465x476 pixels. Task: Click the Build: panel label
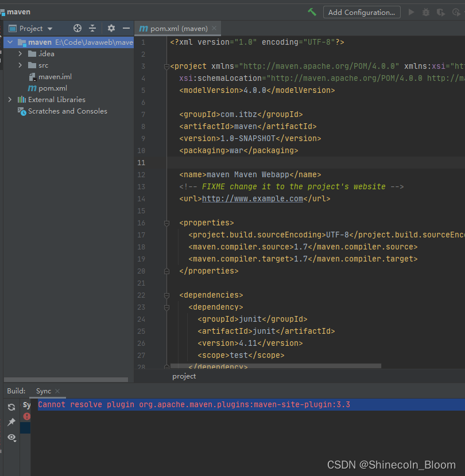click(16, 391)
